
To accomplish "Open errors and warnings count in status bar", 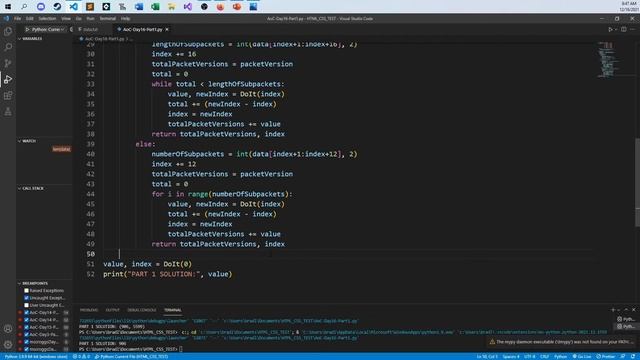I will 81,356.
